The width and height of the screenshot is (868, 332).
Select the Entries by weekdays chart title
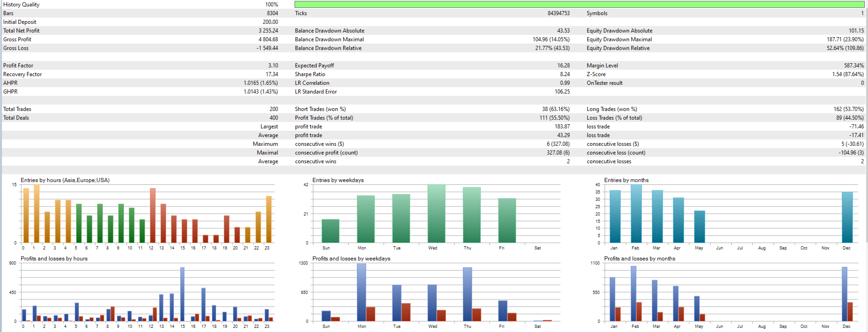click(338, 180)
